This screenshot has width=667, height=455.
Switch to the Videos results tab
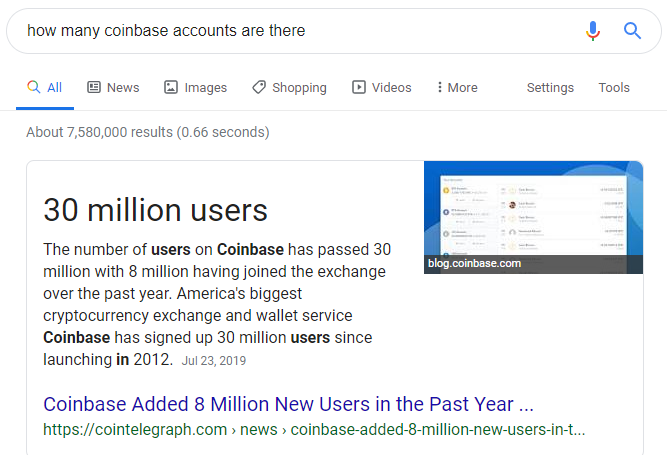pos(382,87)
